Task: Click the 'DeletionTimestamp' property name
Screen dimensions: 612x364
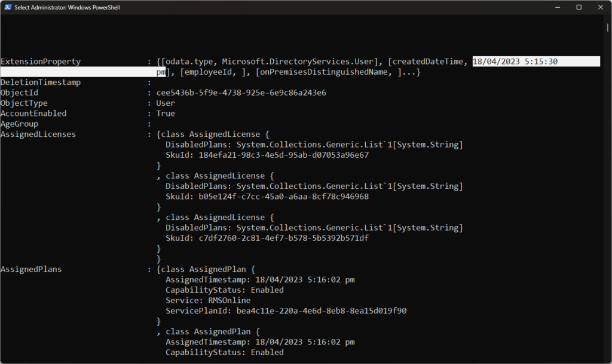Action: point(41,82)
